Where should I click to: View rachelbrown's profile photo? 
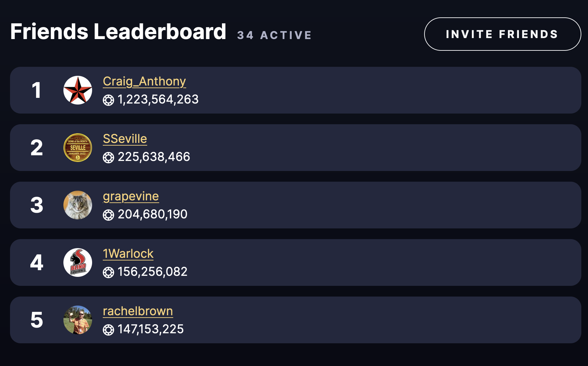click(78, 320)
